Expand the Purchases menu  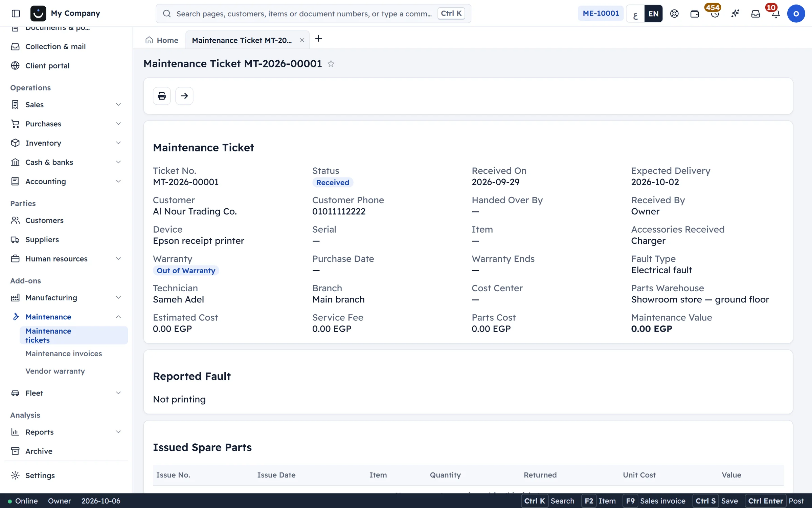coord(66,124)
